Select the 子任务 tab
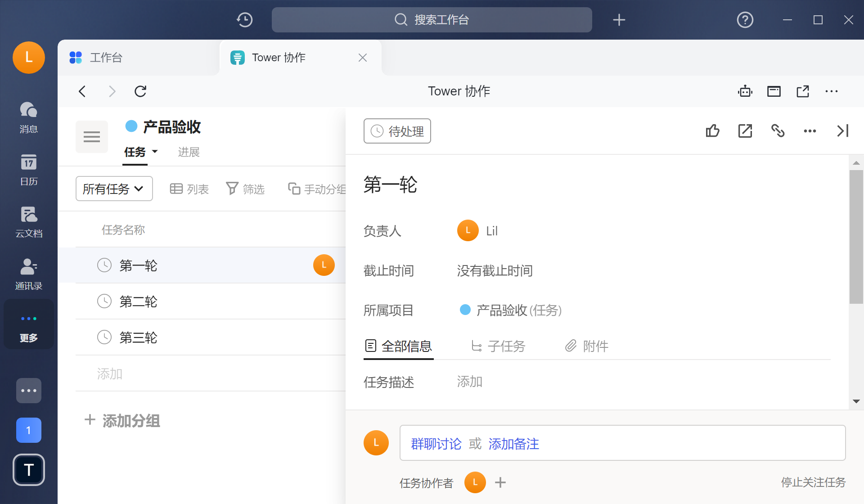Viewport: 864px width, 504px height. [x=498, y=346]
